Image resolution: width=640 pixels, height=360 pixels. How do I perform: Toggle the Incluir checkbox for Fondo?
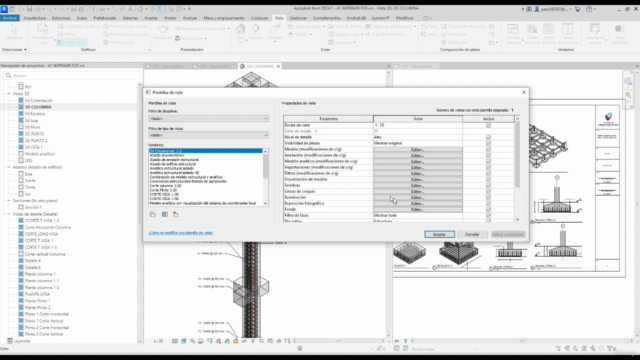click(x=488, y=209)
